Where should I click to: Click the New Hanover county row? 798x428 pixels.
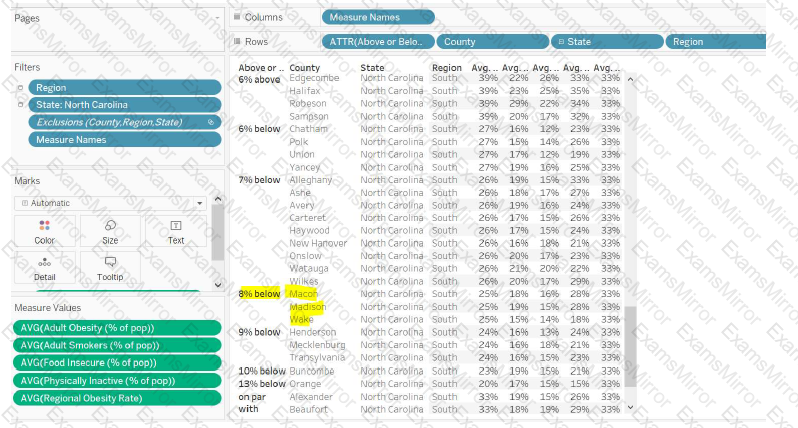(x=318, y=243)
